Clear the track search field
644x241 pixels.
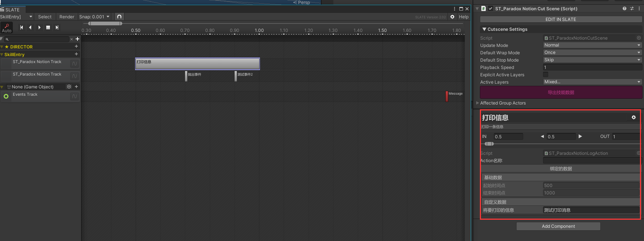[72, 39]
